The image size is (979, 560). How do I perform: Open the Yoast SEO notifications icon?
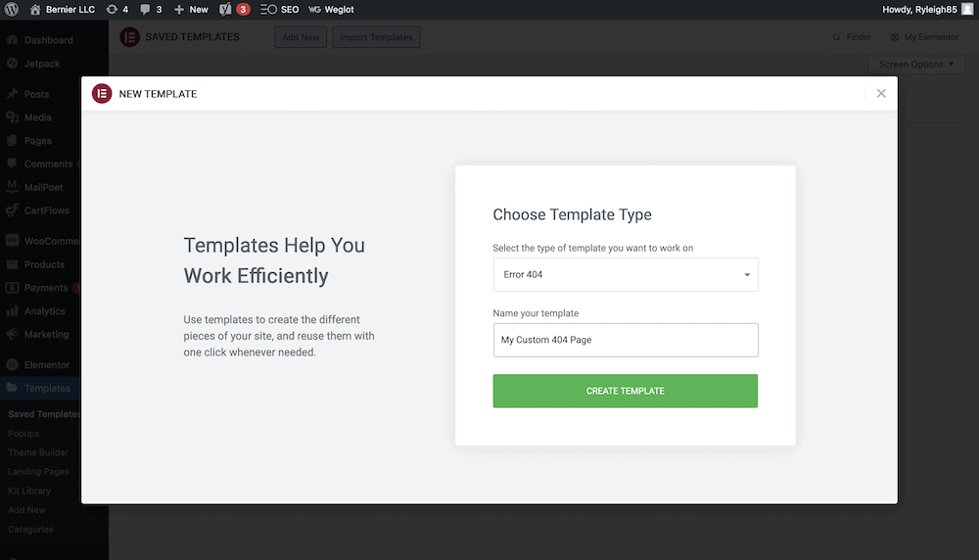[x=225, y=9]
